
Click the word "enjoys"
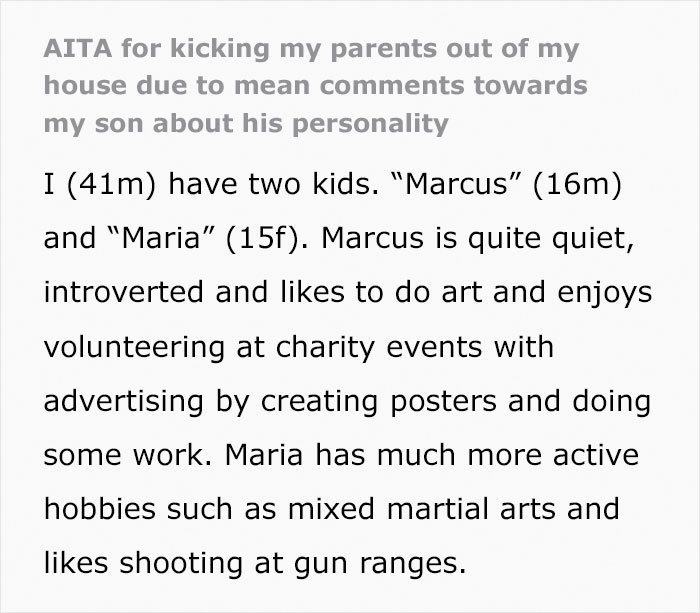pyautogui.click(x=604, y=292)
